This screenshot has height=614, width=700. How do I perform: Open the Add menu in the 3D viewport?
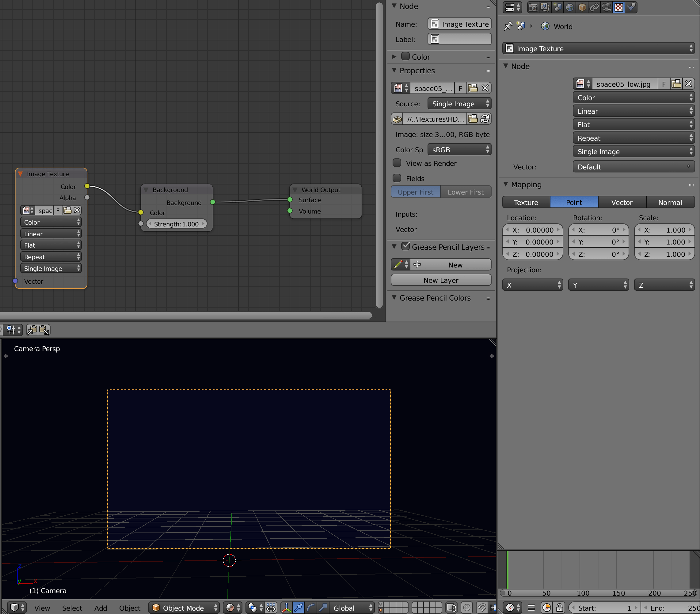coord(100,608)
